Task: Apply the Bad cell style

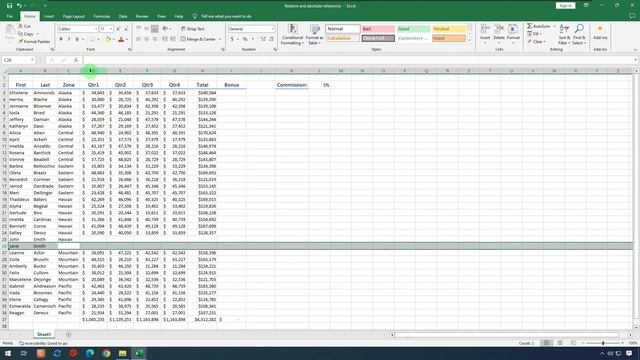Action: coord(378,29)
